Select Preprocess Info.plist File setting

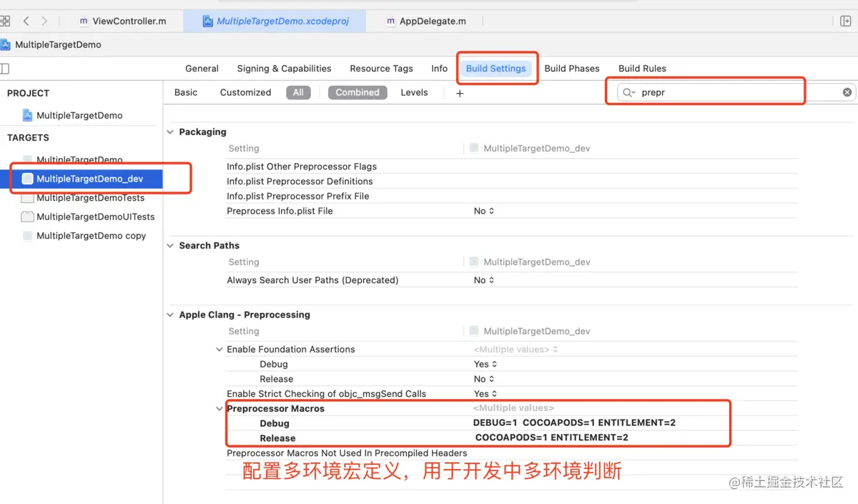tap(280, 211)
